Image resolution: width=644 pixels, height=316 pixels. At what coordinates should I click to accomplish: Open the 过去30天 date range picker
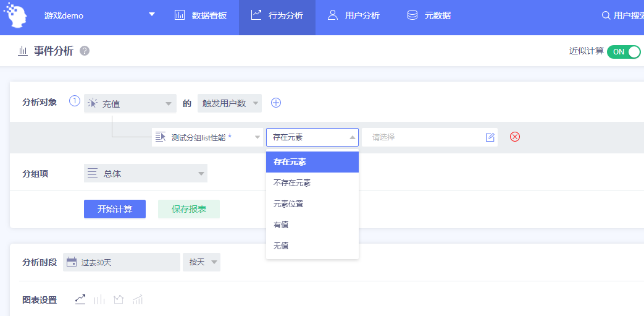(122, 262)
